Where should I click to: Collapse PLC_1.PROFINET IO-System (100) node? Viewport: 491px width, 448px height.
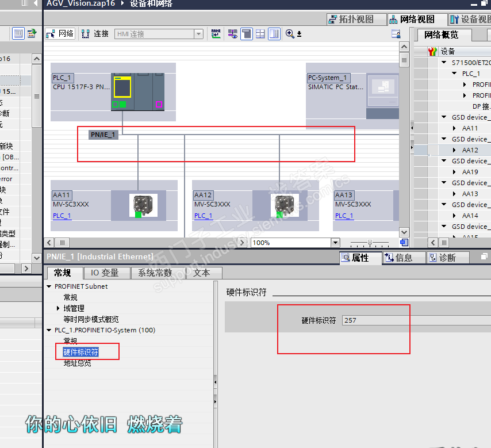point(49,330)
